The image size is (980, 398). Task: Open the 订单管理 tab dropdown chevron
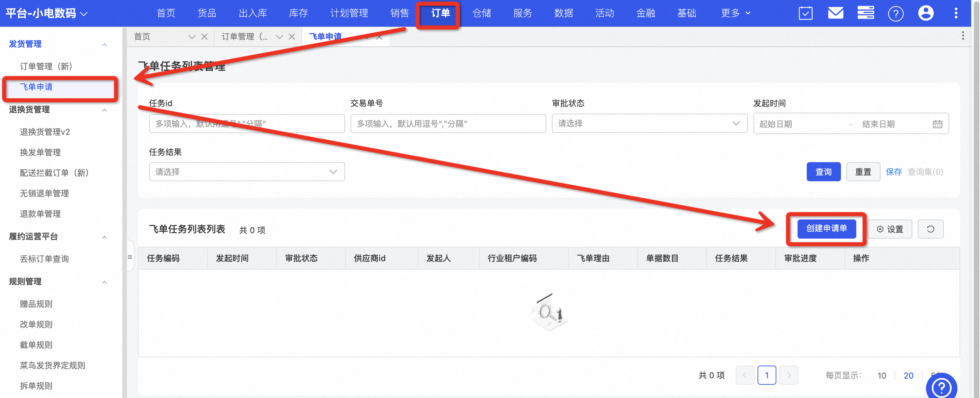[279, 37]
